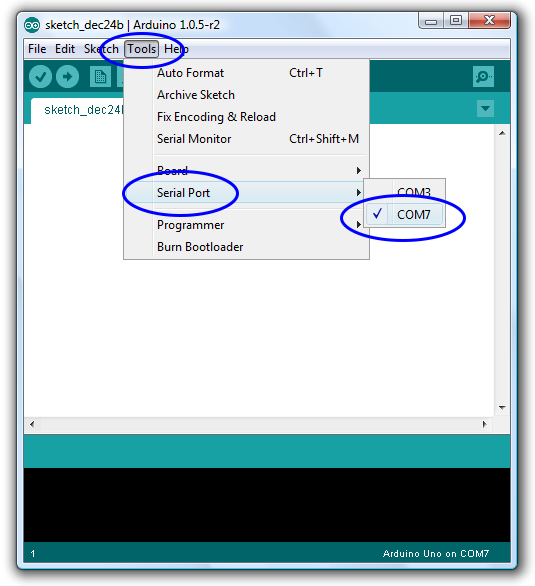535x586 pixels.
Task: Select Burn Bootloader menu entry
Action: click(247, 247)
